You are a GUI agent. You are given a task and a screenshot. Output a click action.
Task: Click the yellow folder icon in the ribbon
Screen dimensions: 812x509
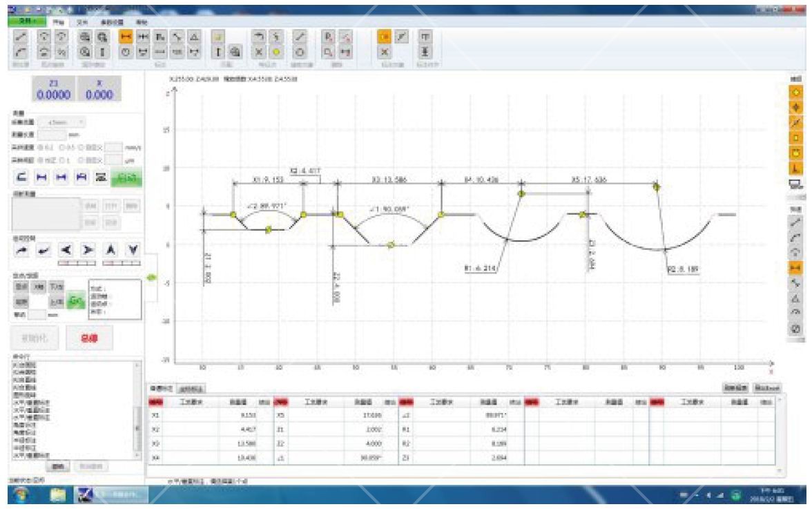pyautogui.click(x=218, y=36)
